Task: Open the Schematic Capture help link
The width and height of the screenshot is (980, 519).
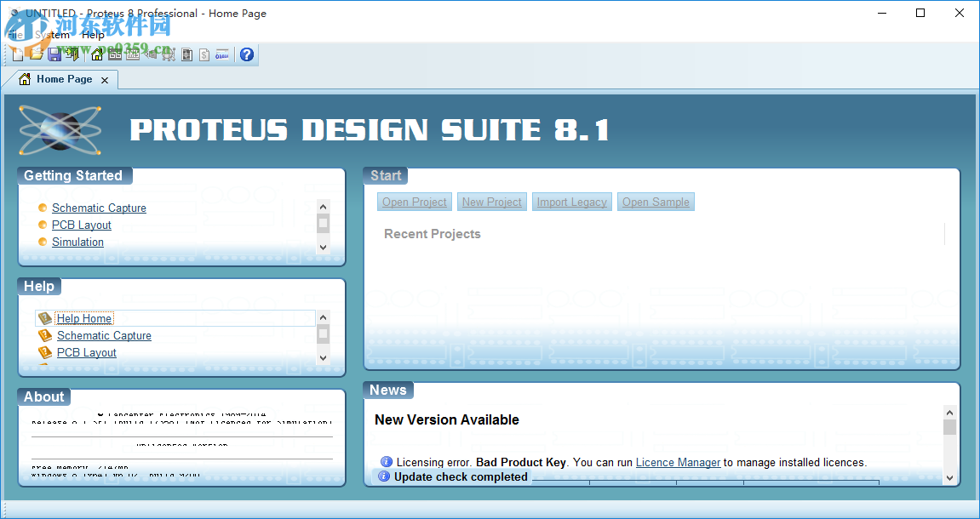Action: coord(104,335)
